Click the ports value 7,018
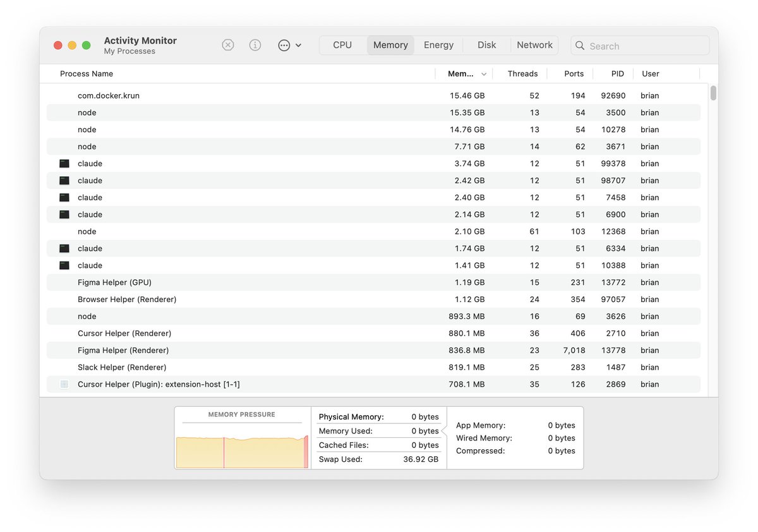758x532 pixels. [574, 351]
